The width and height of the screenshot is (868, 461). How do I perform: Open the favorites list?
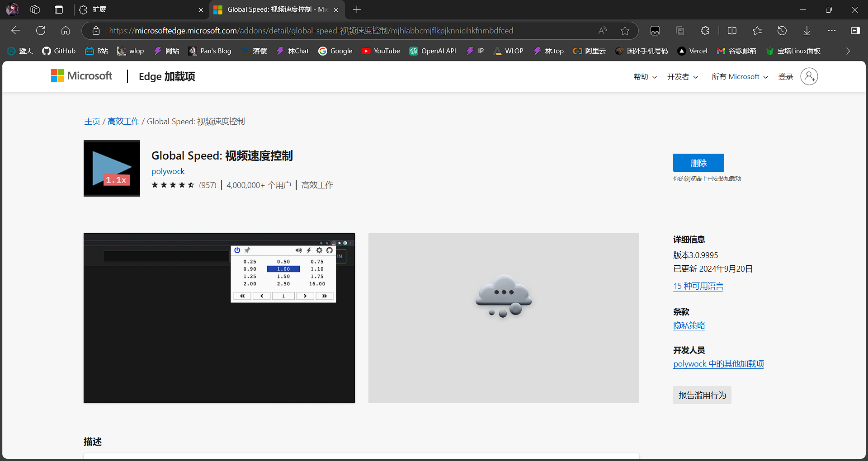tap(757, 31)
